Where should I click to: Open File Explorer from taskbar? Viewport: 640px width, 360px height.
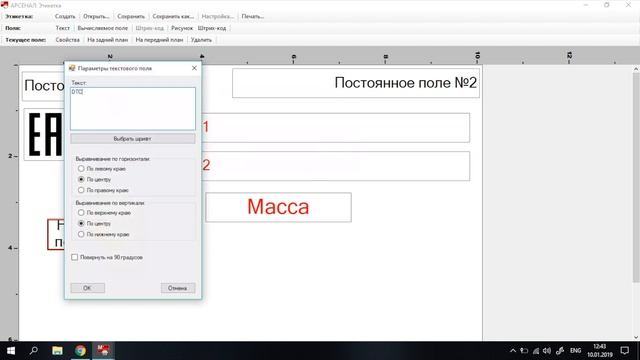pos(57,351)
